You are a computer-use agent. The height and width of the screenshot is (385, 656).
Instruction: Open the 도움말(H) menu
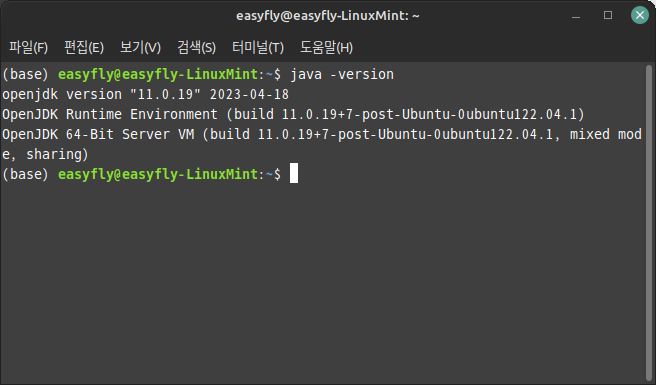coord(326,47)
